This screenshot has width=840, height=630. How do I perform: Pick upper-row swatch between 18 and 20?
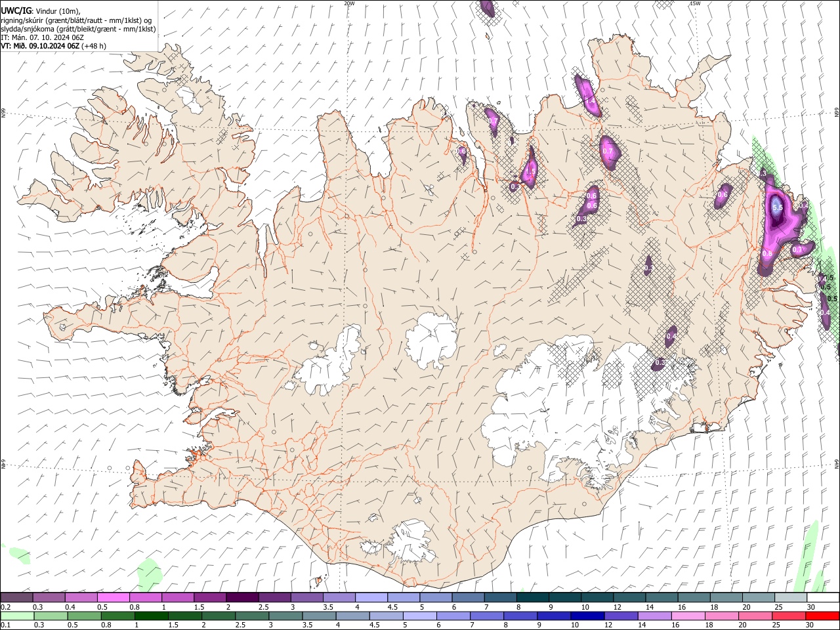(726, 597)
